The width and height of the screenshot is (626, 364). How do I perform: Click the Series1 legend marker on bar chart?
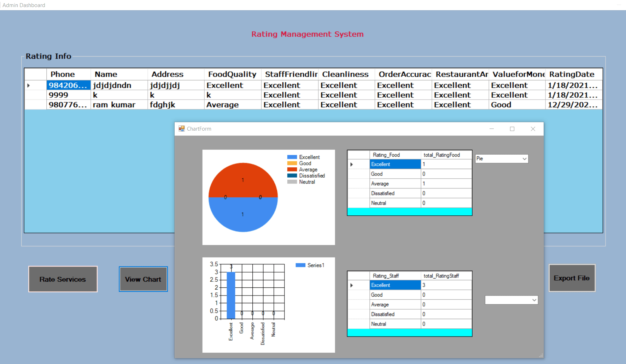300,265
